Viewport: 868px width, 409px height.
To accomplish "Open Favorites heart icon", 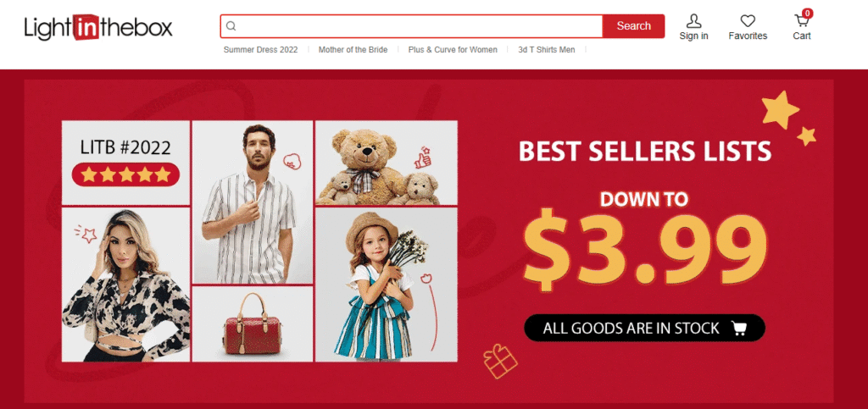I will tap(748, 21).
